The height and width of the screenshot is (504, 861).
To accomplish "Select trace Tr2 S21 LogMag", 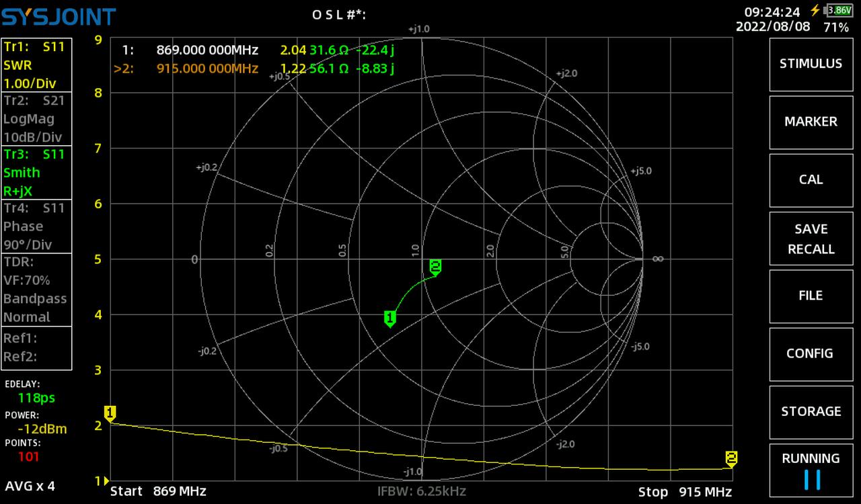I will coord(36,119).
